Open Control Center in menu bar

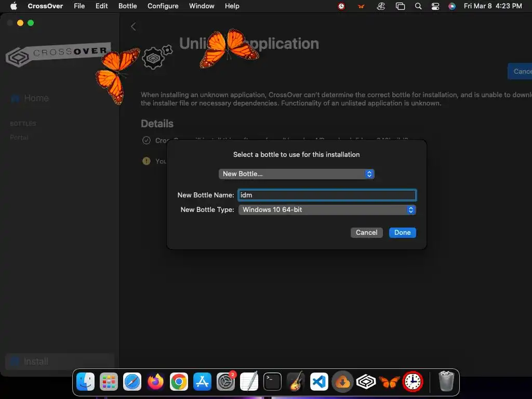pyautogui.click(x=435, y=6)
